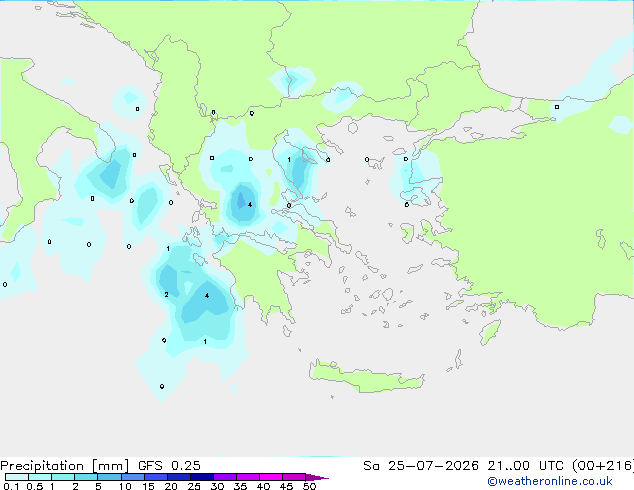Click the legend label '25'
The width and height of the screenshot is (634, 490).
(x=194, y=486)
